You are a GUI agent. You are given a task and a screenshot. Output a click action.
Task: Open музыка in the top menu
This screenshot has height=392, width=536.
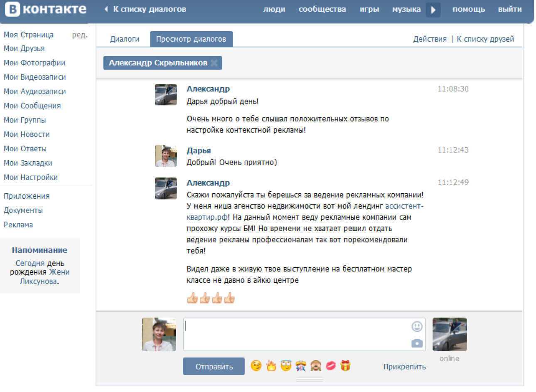[x=406, y=9]
